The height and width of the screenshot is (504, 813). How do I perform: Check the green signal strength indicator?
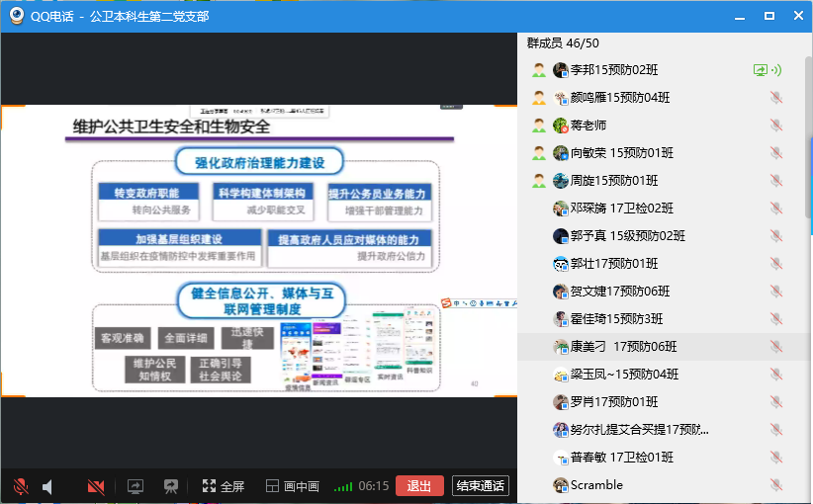pos(343,487)
